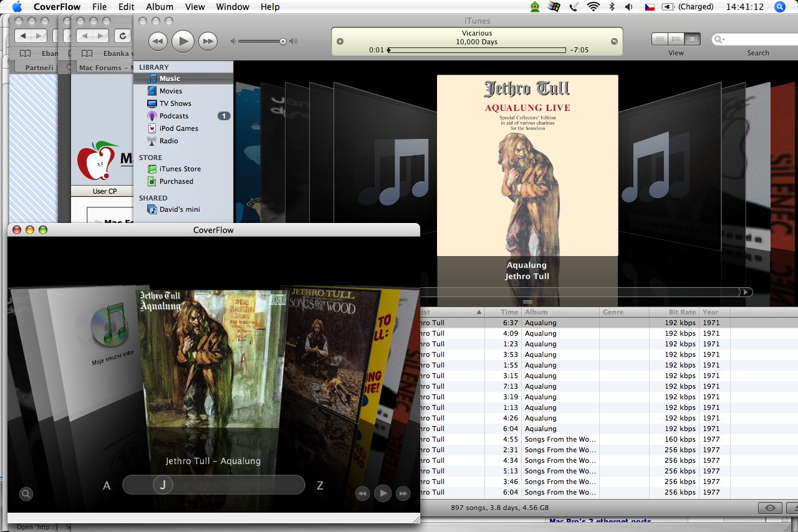Screen dimensions: 798x532
Task: Sort by the Year column
Action: [714, 312]
